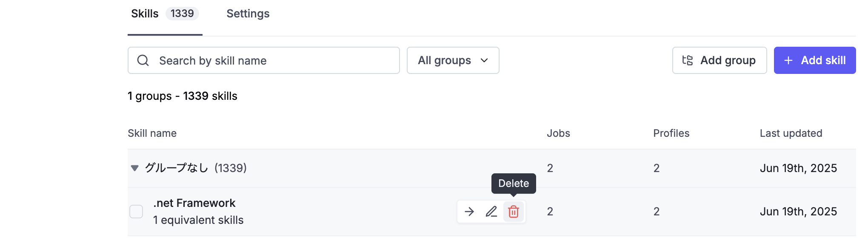Open the All groups dropdown
This screenshot has height=243, width=868.
pyautogui.click(x=453, y=60)
